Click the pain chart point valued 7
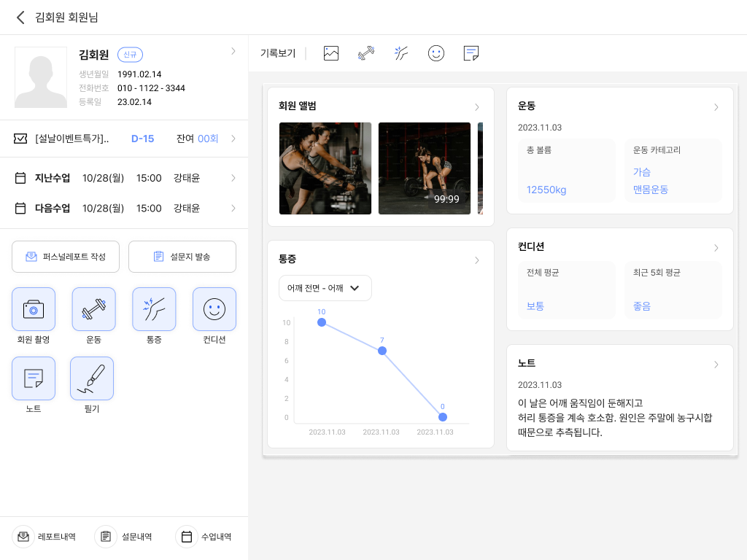The height and width of the screenshot is (560, 747). click(x=382, y=351)
